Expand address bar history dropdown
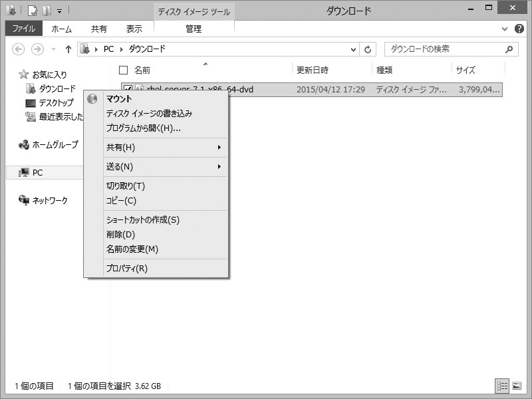532x399 pixels. tap(353, 49)
